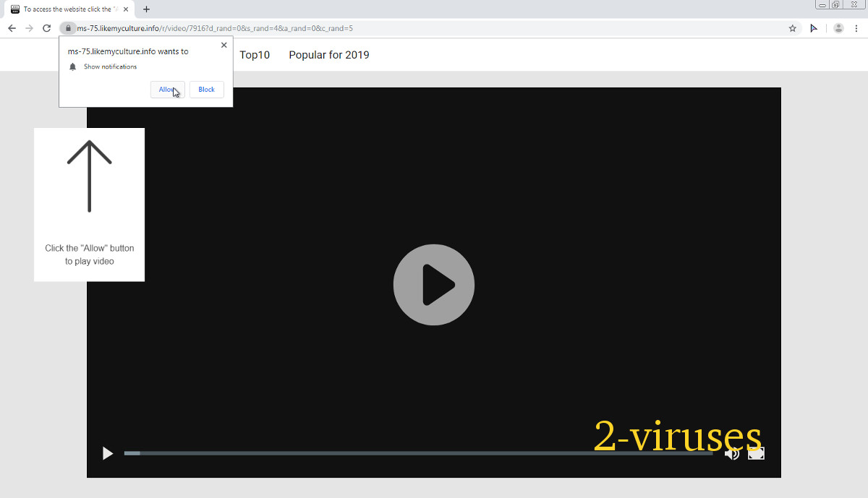Open the Top10 menu item
The width and height of the screenshot is (868, 498).
tap(255, 55)
